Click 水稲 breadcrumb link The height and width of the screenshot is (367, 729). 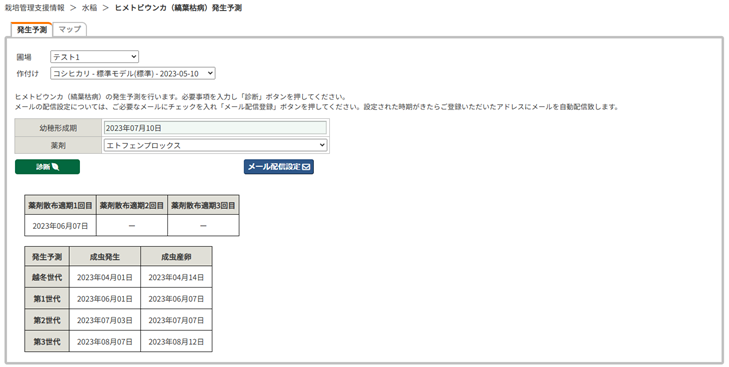(89, 8)
